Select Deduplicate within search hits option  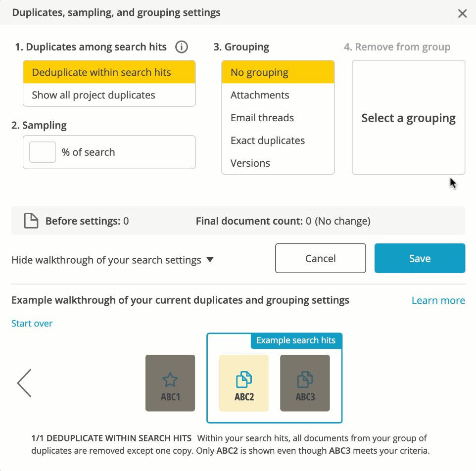109,72
